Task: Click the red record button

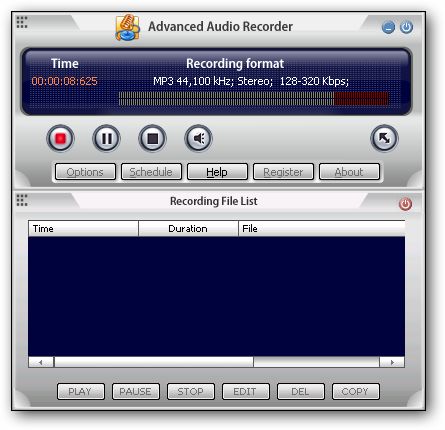Action: [60, 138]
